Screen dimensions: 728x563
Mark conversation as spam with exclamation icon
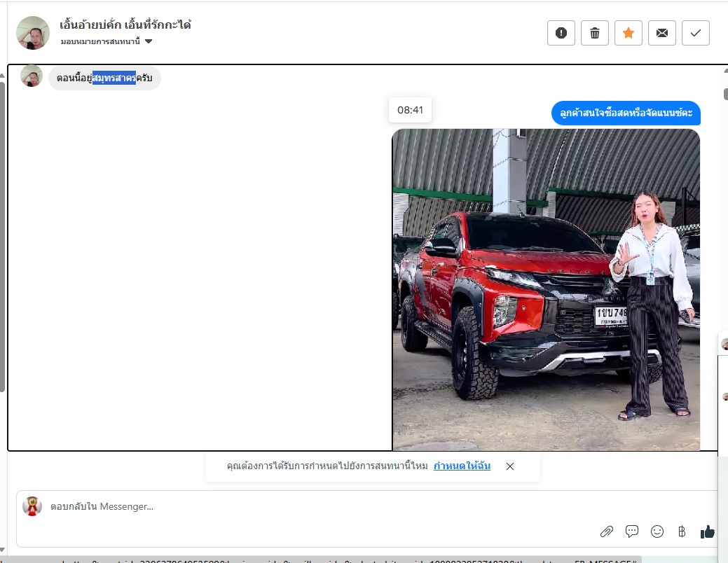pyautogui.click(x=561, y=33)
